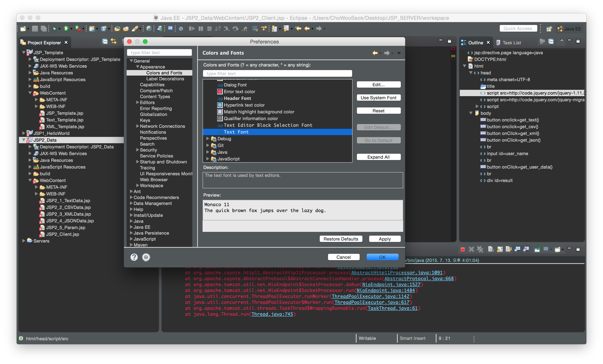Collapse the JSP2_Data project in explorer

24,140
